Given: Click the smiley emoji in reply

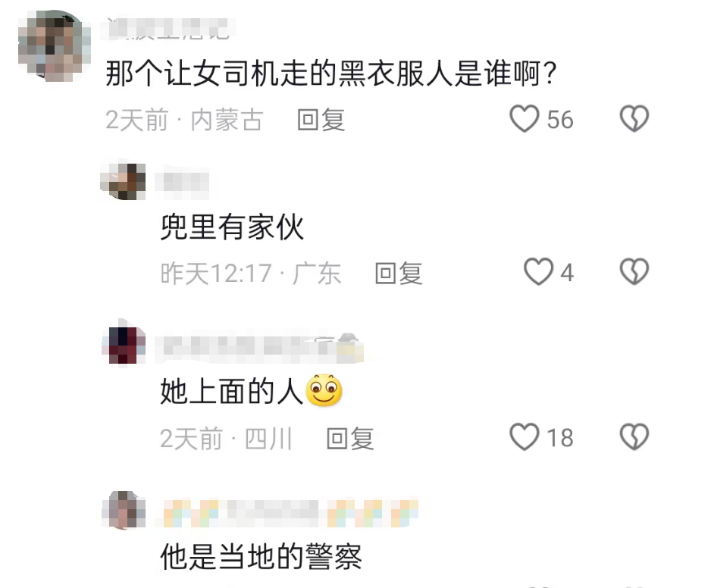Looking at the screenshot, I should (324, 390).
